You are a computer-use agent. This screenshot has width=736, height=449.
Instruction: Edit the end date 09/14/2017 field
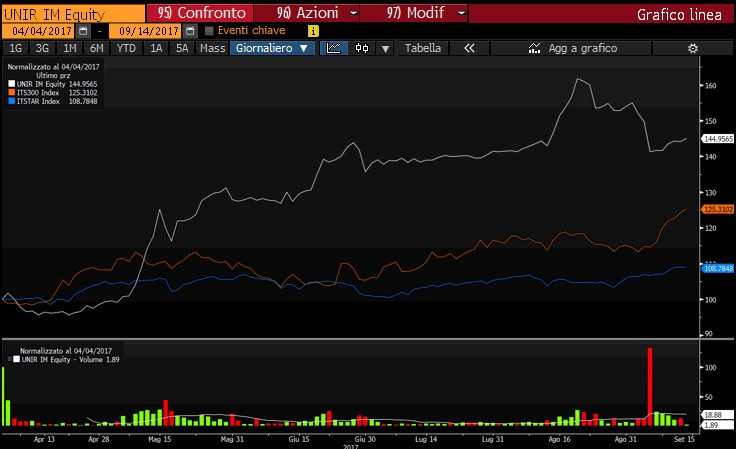coord(146,31)
